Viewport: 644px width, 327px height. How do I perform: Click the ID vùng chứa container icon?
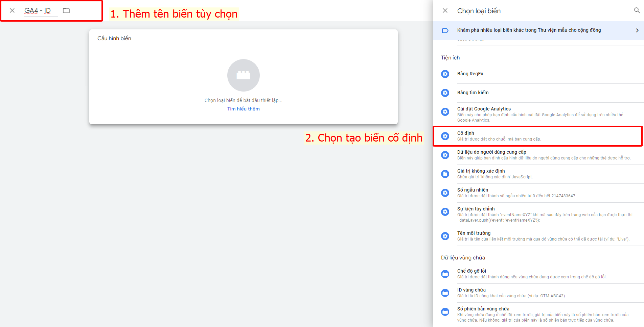pos(445,293)
